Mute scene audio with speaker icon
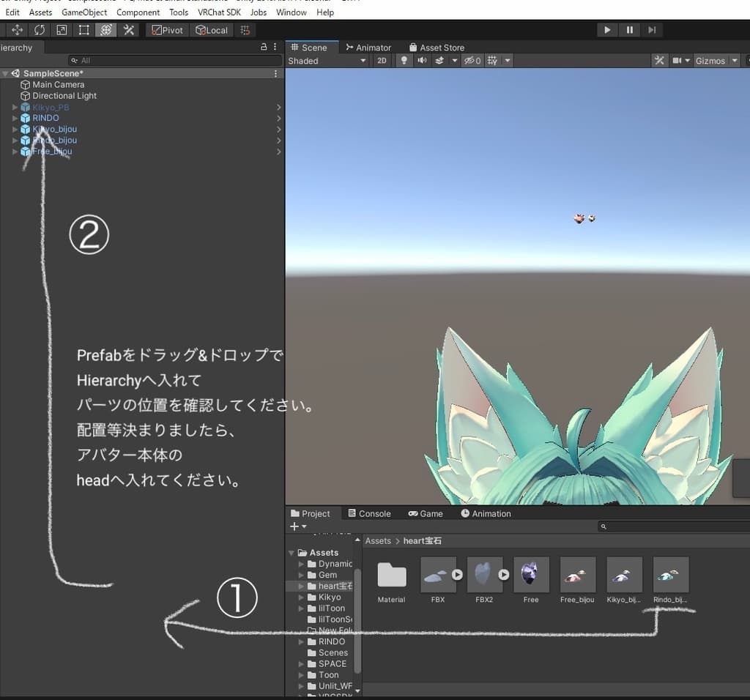The image size is (750, 700). point(422,61)
